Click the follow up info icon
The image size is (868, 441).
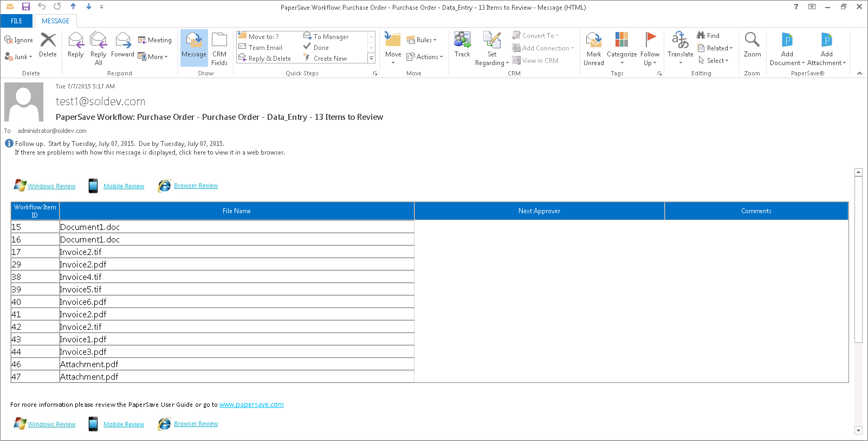coord(9,144)
